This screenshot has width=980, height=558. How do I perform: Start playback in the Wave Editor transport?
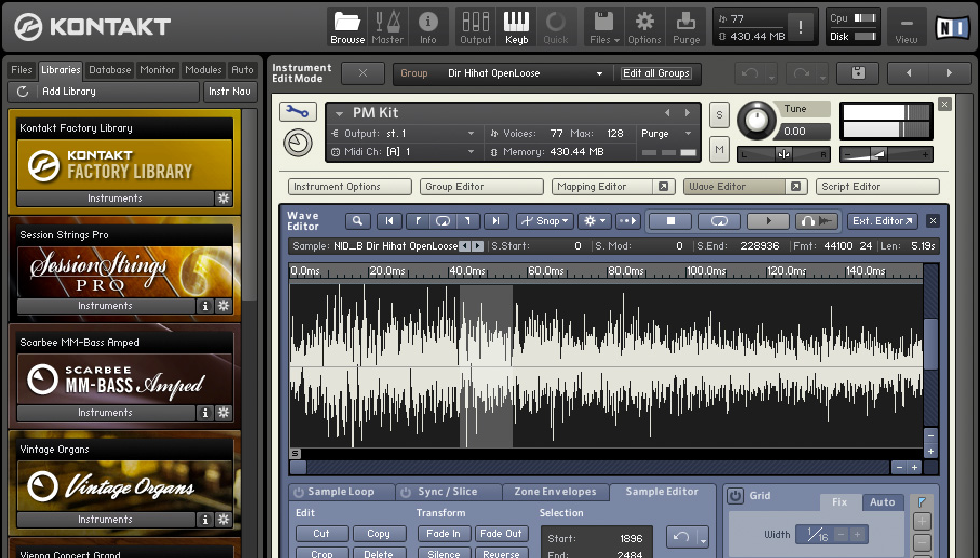pyautogui.click(x=768, y=221)
